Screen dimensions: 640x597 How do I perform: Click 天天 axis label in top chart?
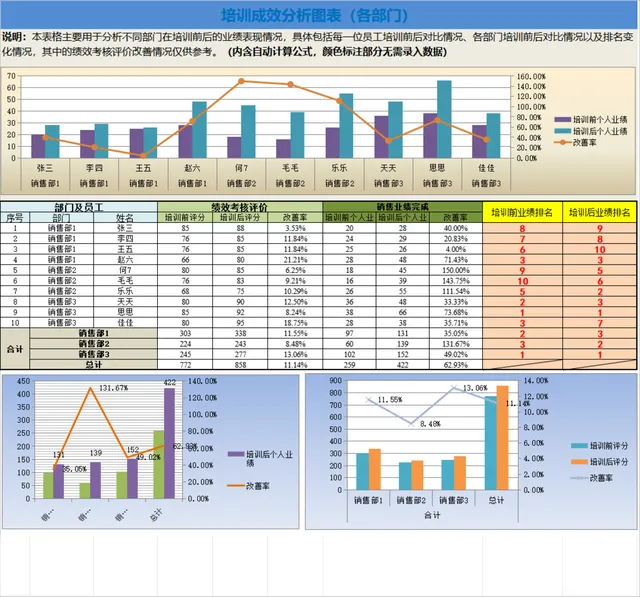point(388,168)
